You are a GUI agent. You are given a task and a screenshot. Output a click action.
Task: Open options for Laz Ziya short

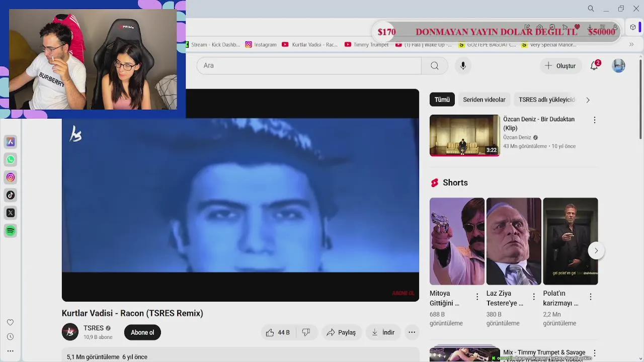(534, 297)
